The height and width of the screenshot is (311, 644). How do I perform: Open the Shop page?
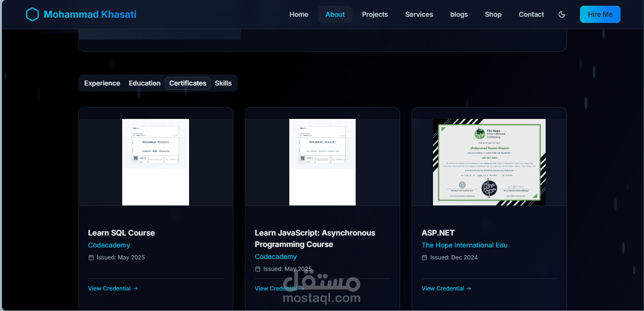(x=493, y=14)
